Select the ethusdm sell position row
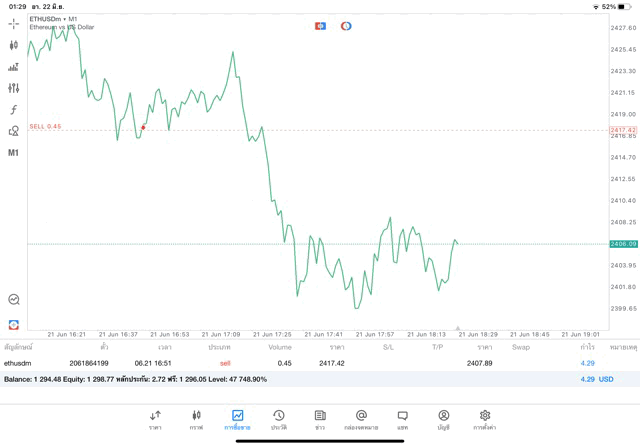Screen dimensions: 640x447 coord(300,363)
